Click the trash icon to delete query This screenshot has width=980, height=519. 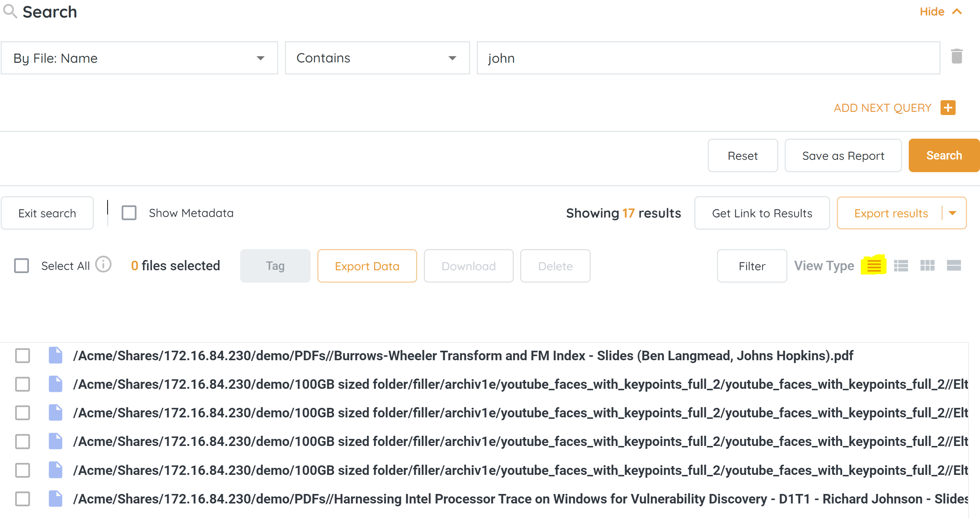coord(956,57)
